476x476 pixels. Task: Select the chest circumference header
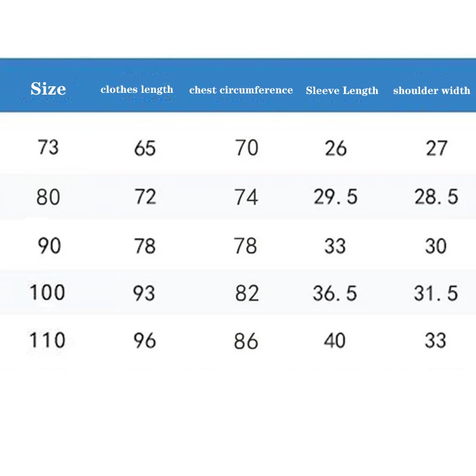(x=241, y=90)
